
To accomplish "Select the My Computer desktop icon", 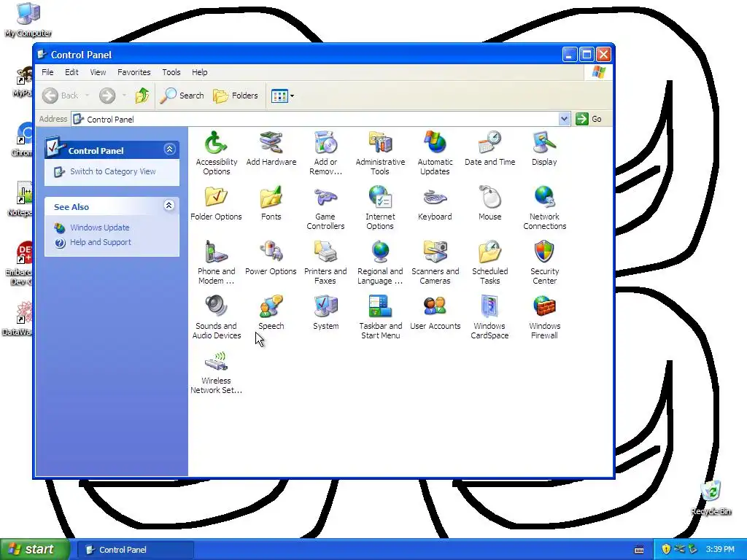I will pos(28,20).
